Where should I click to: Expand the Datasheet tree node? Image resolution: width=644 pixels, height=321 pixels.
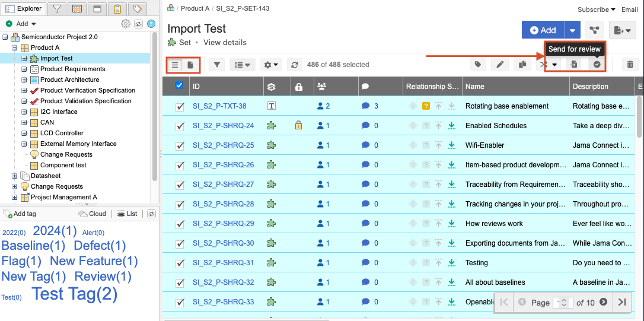(x=14, y=176)
